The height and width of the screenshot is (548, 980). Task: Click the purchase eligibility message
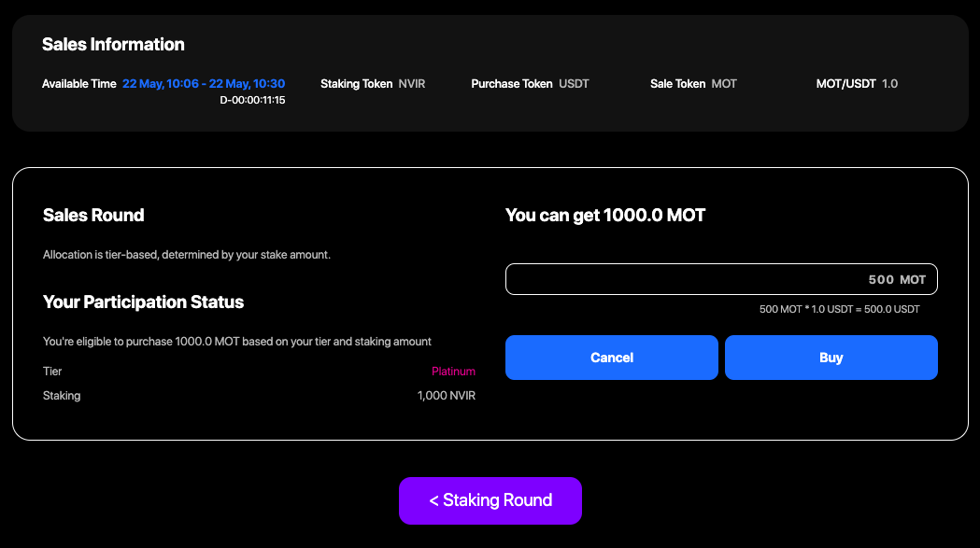[237, 342]
